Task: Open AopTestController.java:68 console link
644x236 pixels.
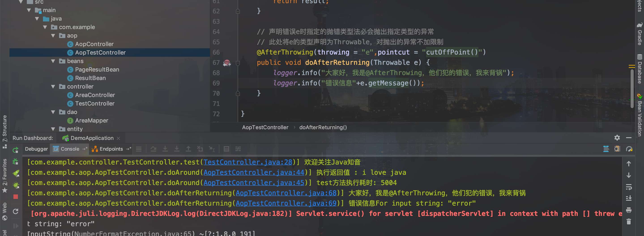Action: 286,193
